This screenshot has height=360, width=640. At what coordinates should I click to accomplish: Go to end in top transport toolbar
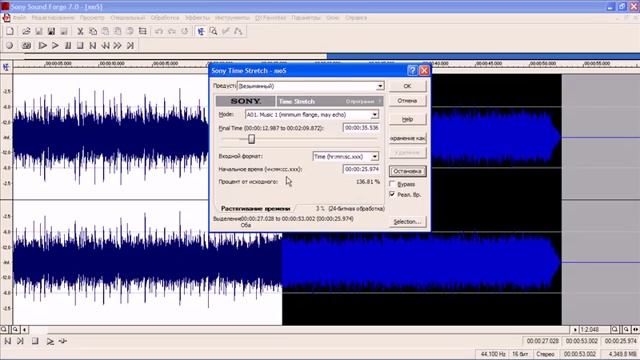coord(130,45)
